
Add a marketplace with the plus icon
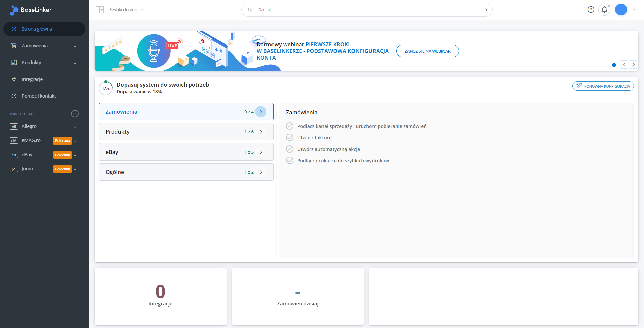pyautogui.click(x=75, y=114)
